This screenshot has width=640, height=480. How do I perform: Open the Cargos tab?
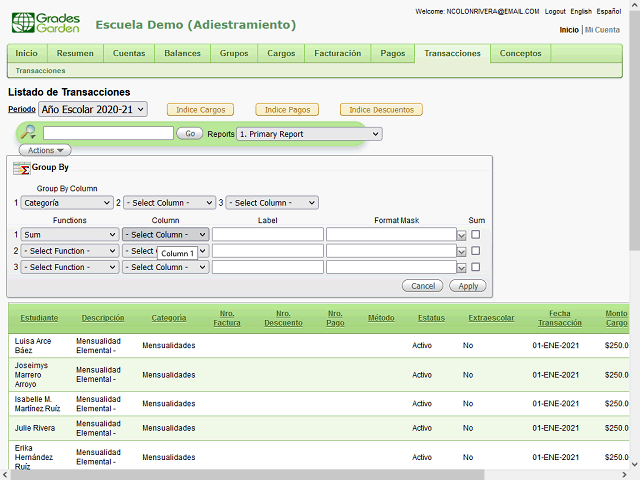pyautogui.click(x=281, y=53)
